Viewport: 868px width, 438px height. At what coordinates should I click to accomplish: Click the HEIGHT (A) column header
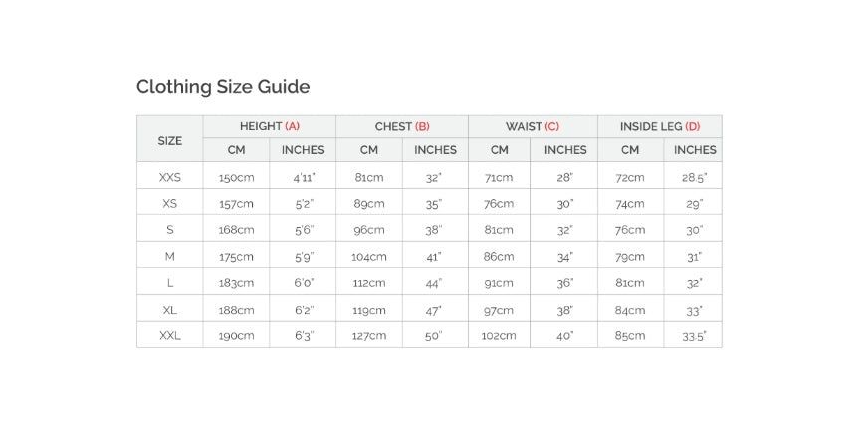point(270,126)
